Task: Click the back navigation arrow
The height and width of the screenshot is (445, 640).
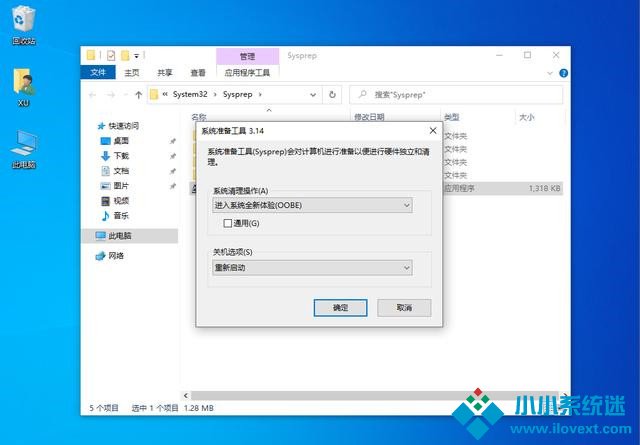Action: coord(93,95)
